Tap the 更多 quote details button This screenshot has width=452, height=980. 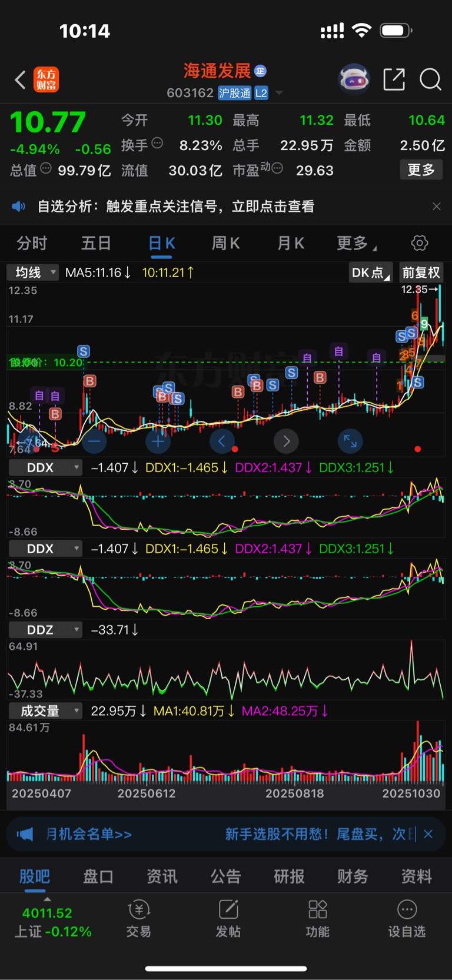tap(421, 170)
